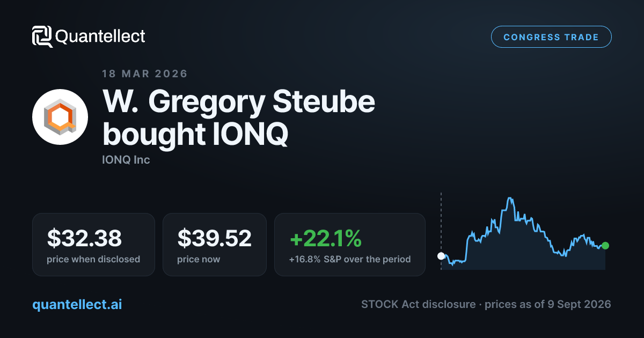
Task: Click the 'price now' caption
Action: click(x=199, y=259)
